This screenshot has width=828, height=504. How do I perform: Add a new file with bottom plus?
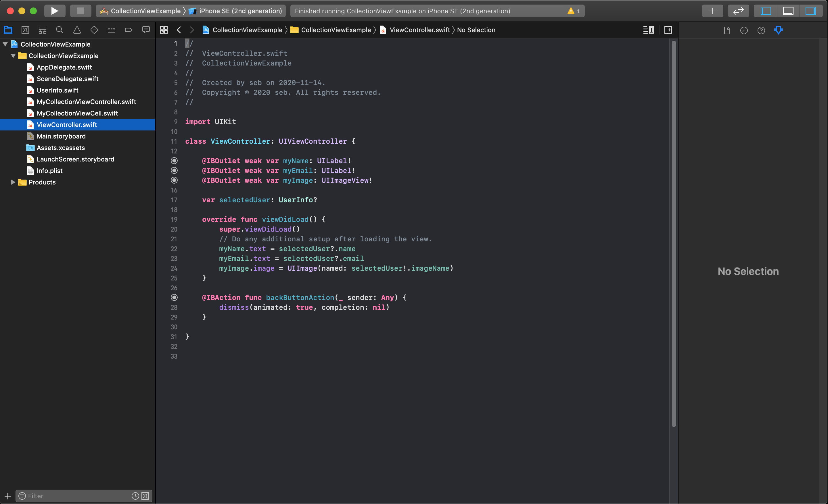point(8,496)
